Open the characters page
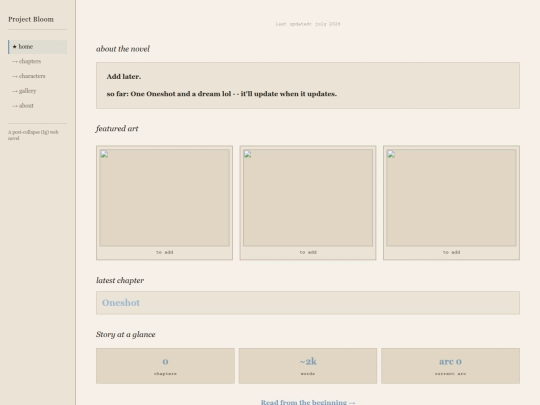540x405 pixels. point(29,76)
